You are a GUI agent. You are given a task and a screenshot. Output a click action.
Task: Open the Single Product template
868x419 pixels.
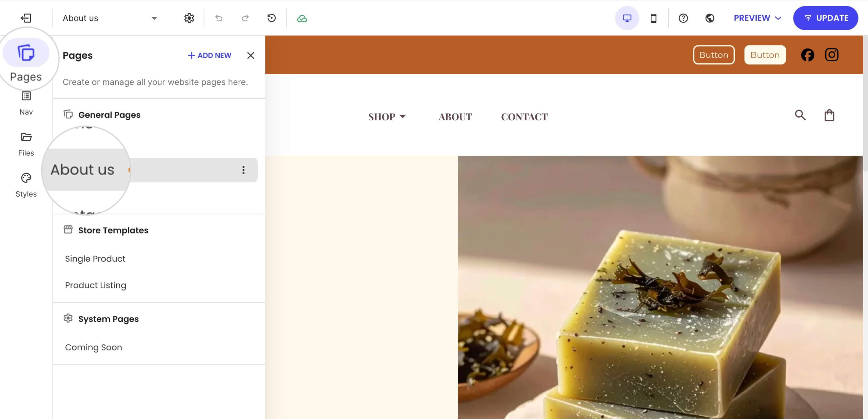pos(95,259)
